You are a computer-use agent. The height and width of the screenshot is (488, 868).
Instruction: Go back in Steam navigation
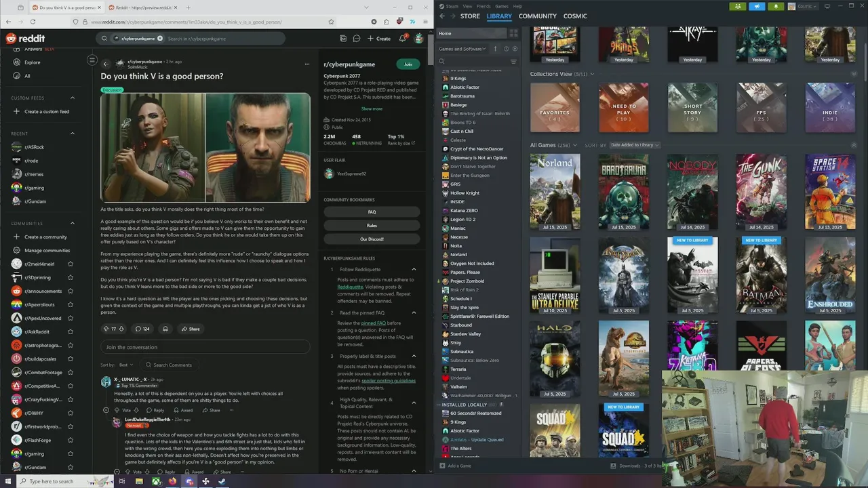(442, 16)
